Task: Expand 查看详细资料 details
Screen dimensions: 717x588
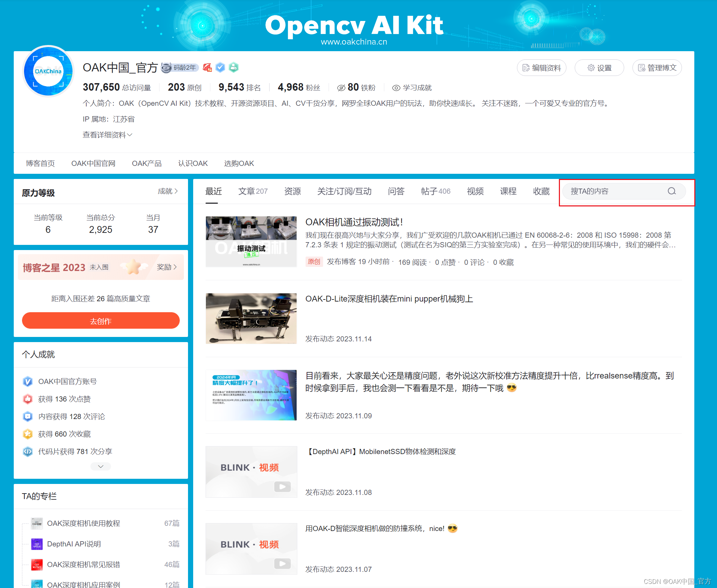Action: (107, 135)
